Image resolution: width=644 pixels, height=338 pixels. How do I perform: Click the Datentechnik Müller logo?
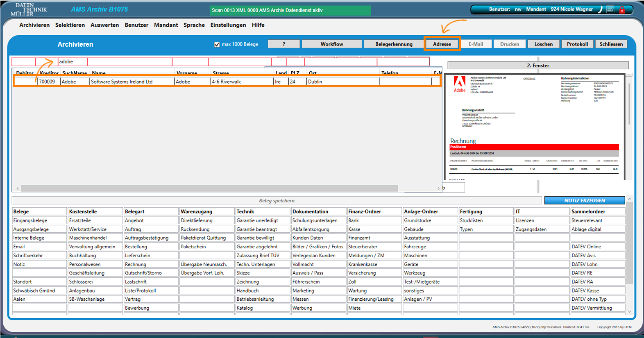29,9
